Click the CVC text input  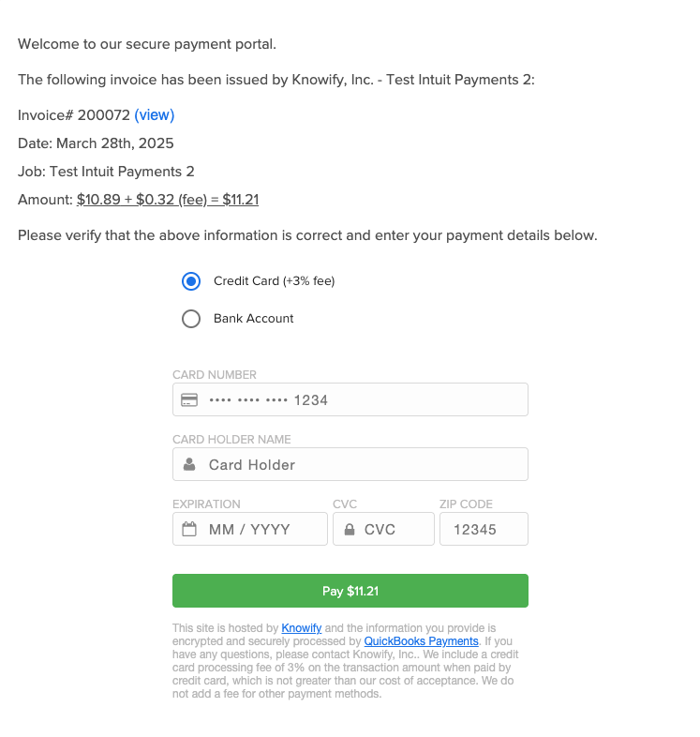pos(394,529)
